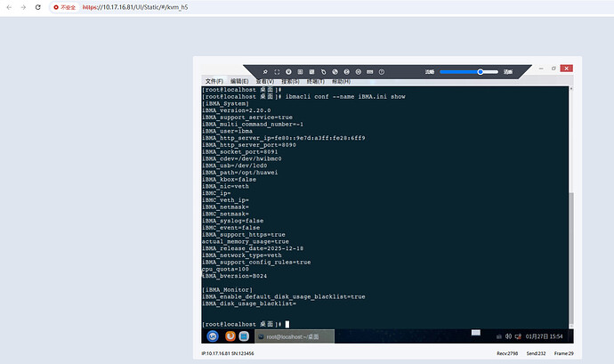The image size is (614, 364).
Task: Pin the KVM toolbar with pushpin icon
Action: (x=265, y=72)
